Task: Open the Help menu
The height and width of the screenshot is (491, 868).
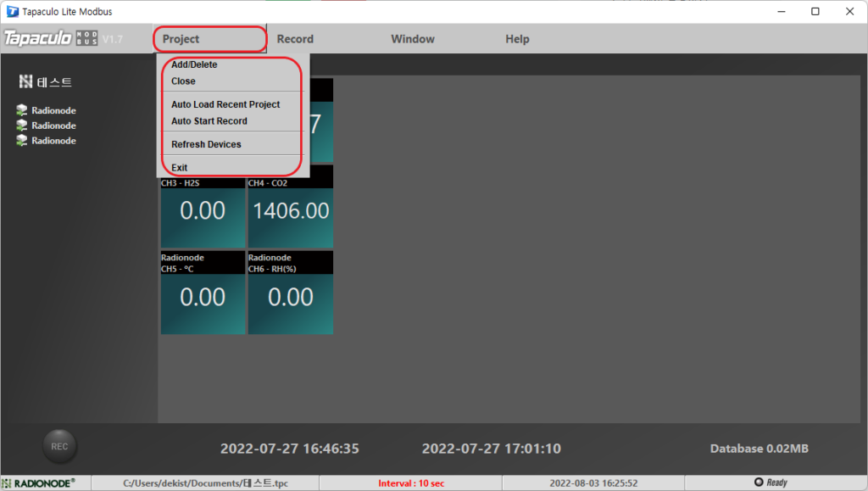Action: tap(517, 39)
